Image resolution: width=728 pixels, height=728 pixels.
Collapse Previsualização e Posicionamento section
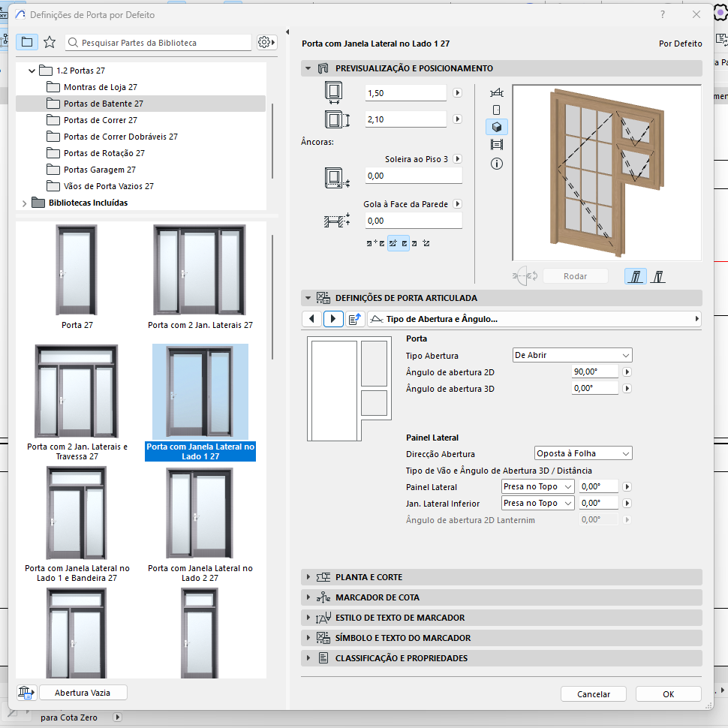tap(308, 68)
